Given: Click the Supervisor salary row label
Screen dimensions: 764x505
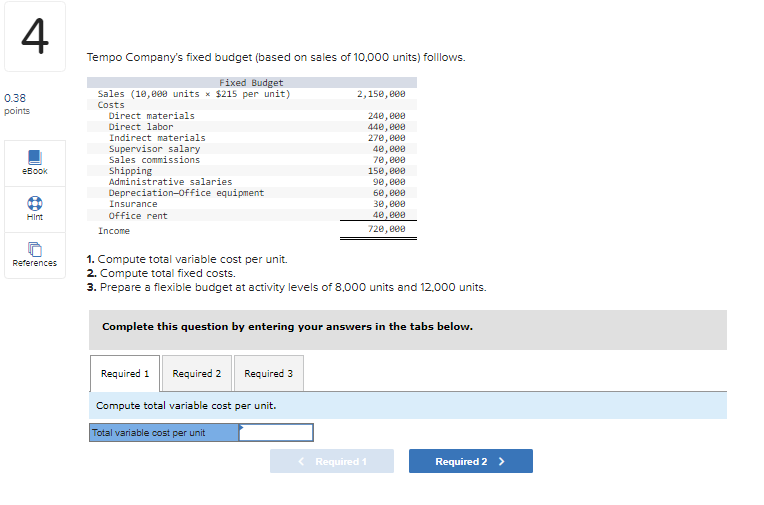Looking at the screenshot, I should [x=154, y=149].
